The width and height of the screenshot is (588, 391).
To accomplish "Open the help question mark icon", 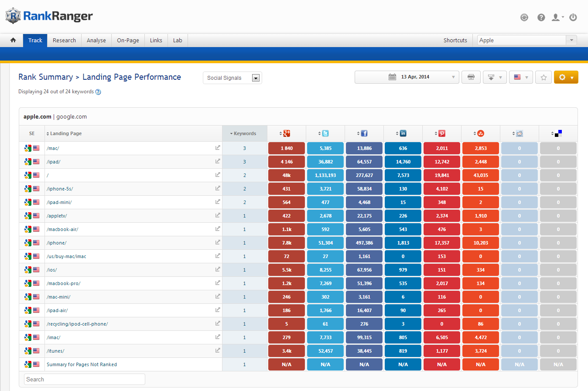I will [541, 17].
